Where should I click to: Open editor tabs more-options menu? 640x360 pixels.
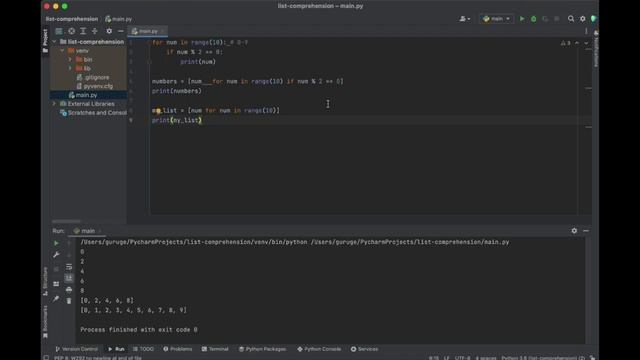(x=586, y=31)
